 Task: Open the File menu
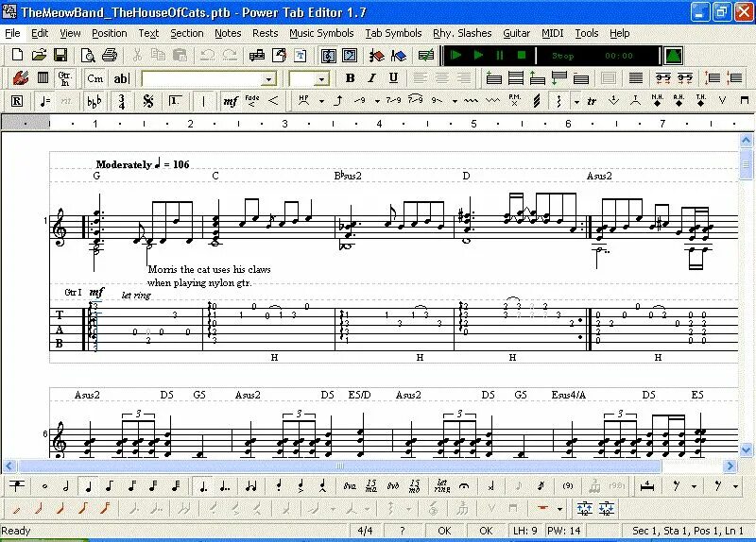click(x=12, y=33)
